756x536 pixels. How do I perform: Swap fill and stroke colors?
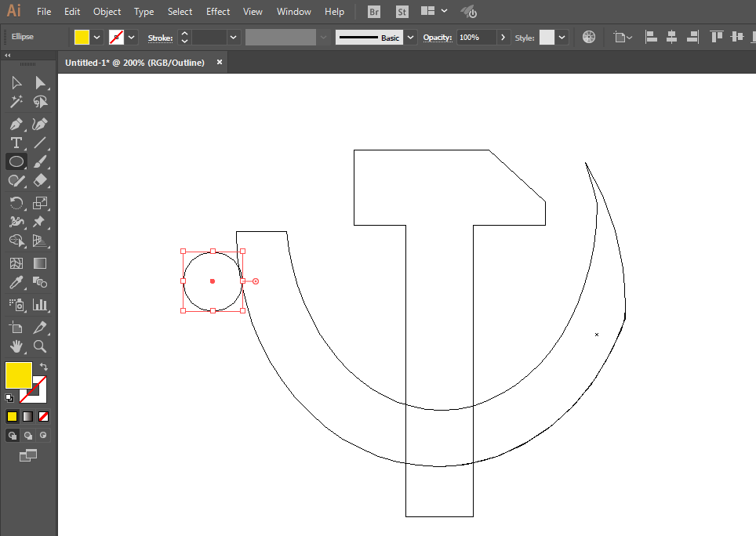(x=43, y=367)
